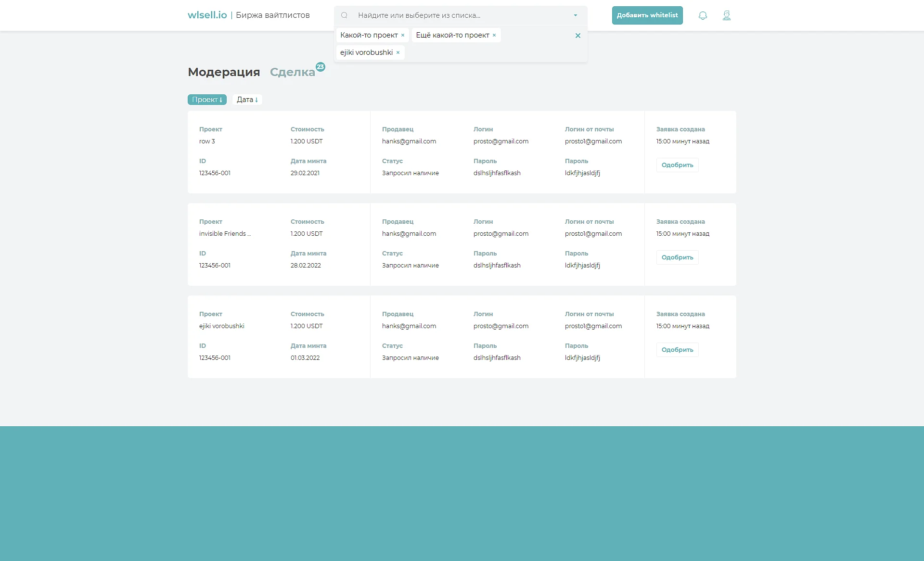924x561 pixels.
Task: Sort by Проект
Action: (207, 100)
